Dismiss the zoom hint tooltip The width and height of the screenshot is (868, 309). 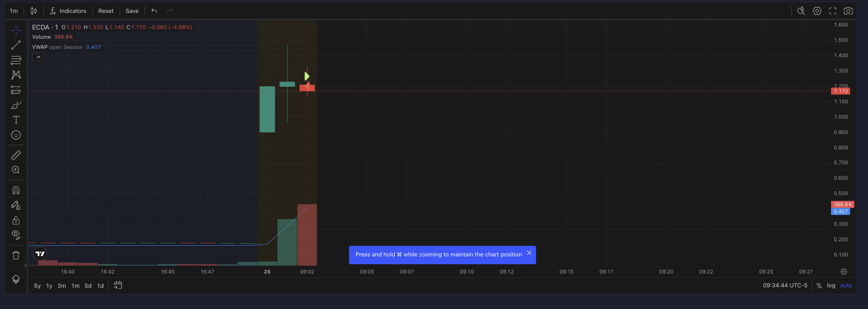click(529, 253)
